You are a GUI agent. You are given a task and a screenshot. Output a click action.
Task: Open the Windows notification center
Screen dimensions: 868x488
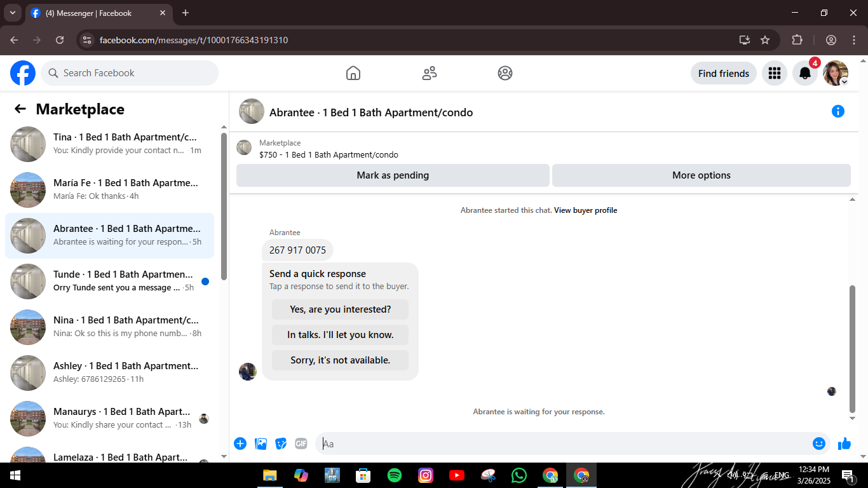(848, 475)
